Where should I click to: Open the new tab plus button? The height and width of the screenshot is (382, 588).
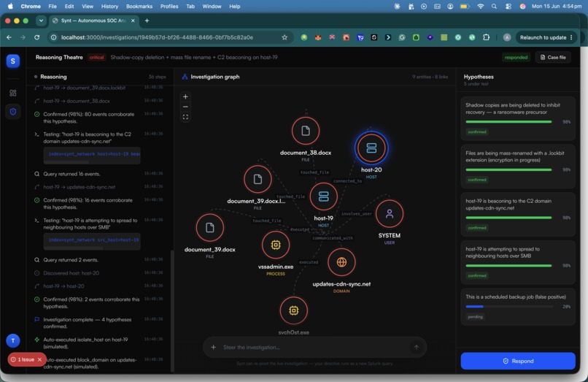(x=147, y=20)
